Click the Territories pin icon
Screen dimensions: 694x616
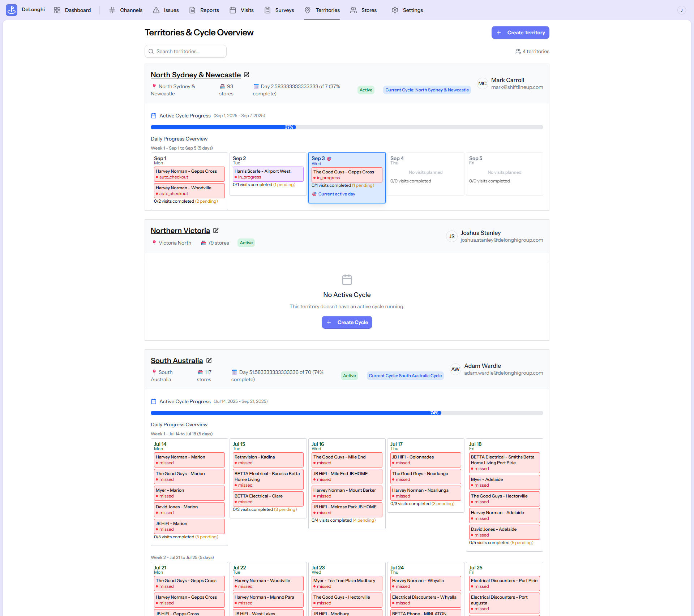tap(308, 10)
